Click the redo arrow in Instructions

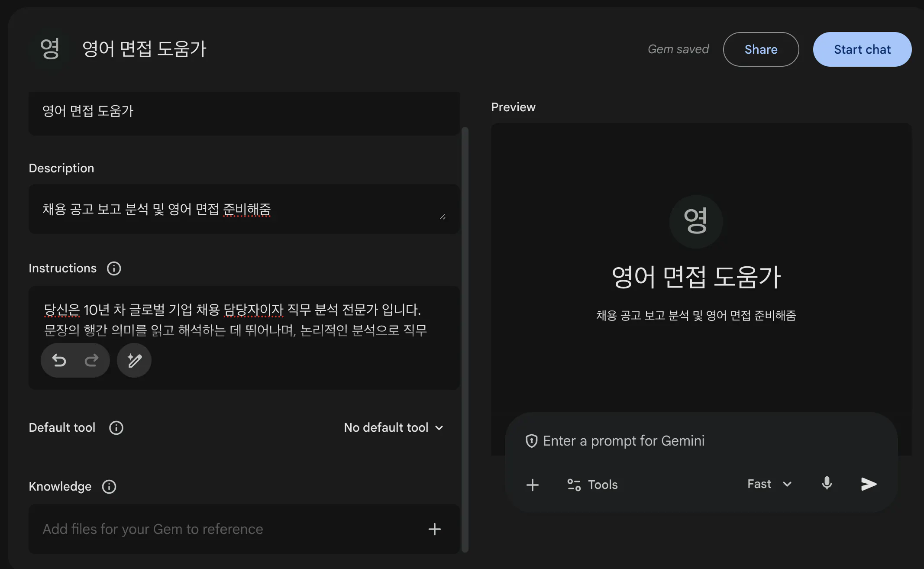pos(91,360)
